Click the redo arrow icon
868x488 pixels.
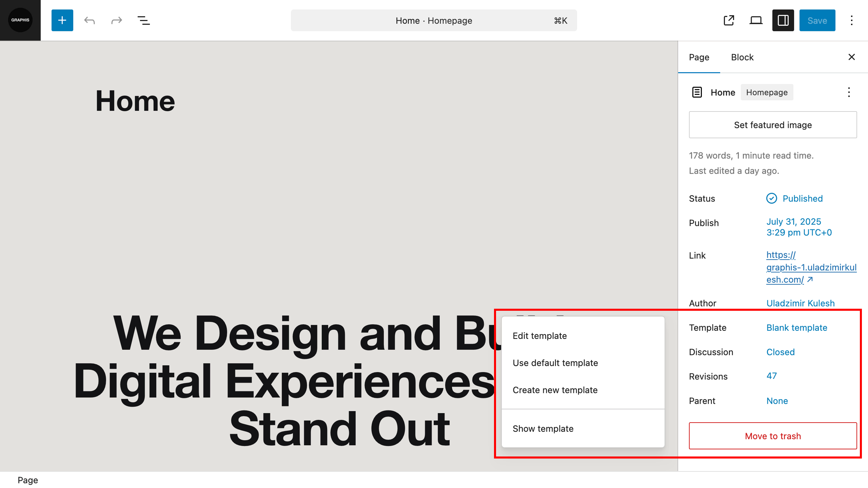pyautogui.click(x=116, y=20)
